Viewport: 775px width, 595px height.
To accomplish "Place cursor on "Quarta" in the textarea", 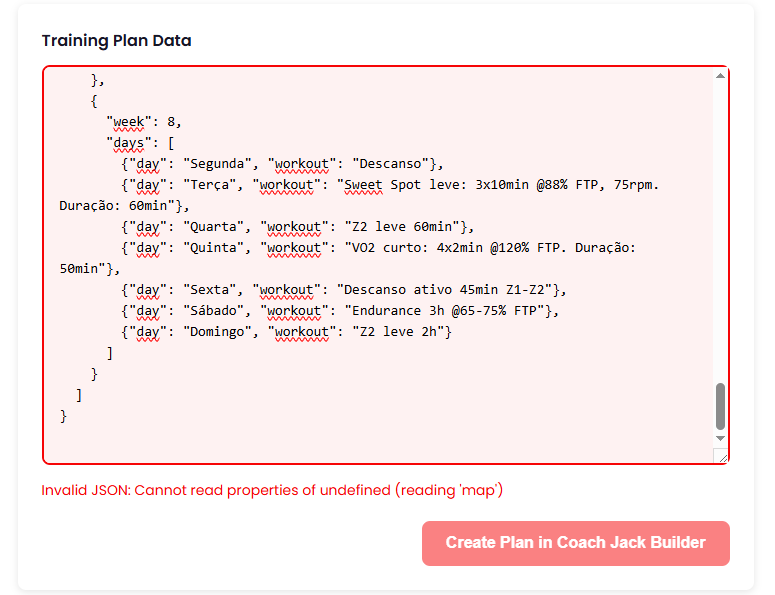I will pos(214,227).
